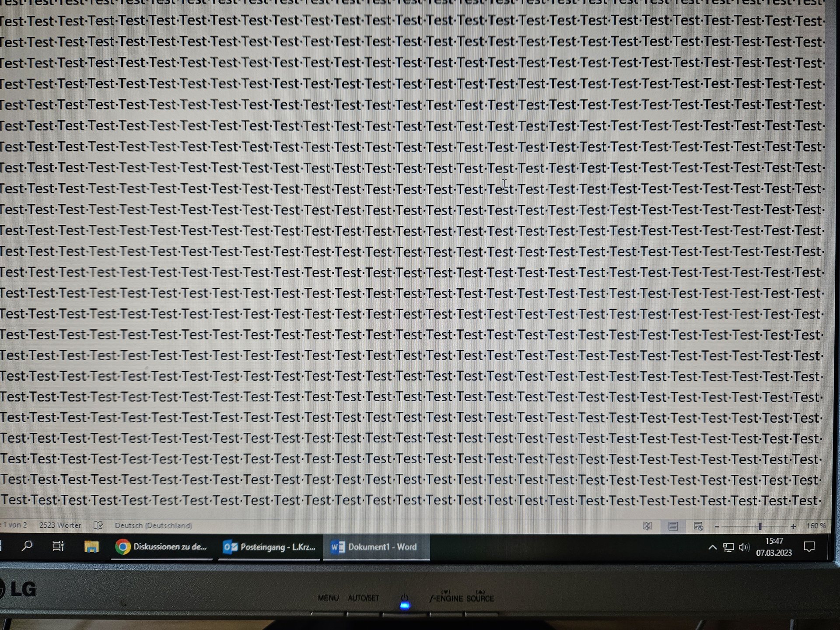Click the zoom in plus button

pos(793,526)
